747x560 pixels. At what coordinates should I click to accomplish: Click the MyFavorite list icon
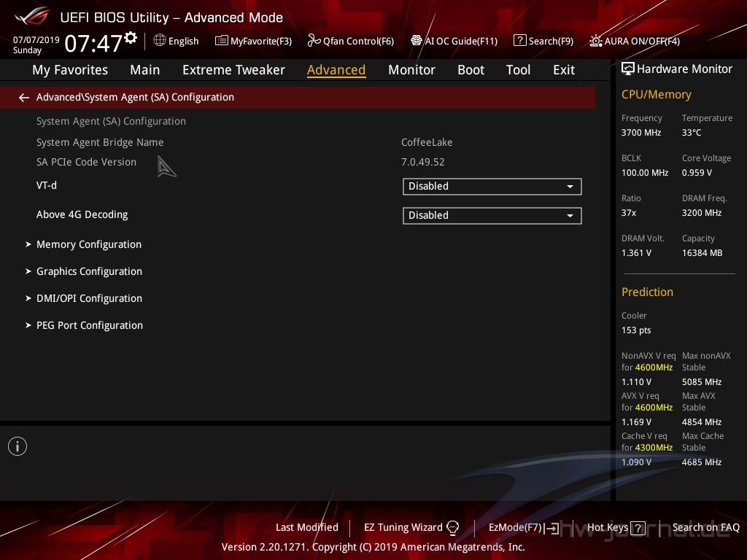click(221, 41)
